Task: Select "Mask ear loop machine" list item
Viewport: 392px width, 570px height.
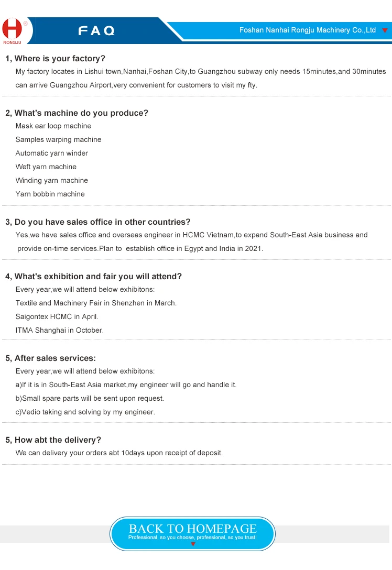Action: point(53,126)
